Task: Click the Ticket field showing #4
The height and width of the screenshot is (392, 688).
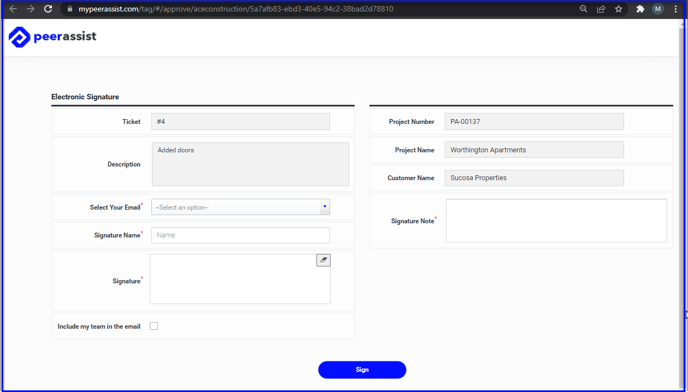Action: tap(240, 122)
